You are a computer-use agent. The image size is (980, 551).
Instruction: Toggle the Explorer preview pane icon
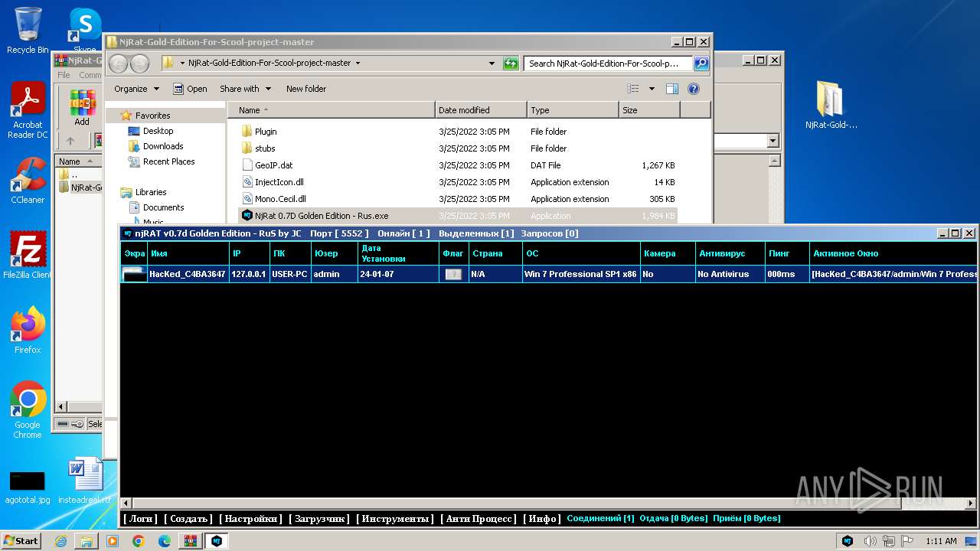coord(671,89)
